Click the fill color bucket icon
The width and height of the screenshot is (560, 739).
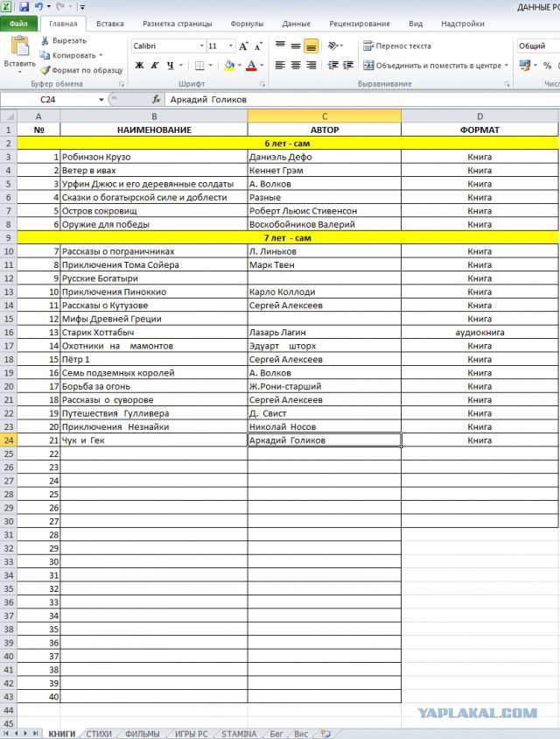tap(229, 65)
